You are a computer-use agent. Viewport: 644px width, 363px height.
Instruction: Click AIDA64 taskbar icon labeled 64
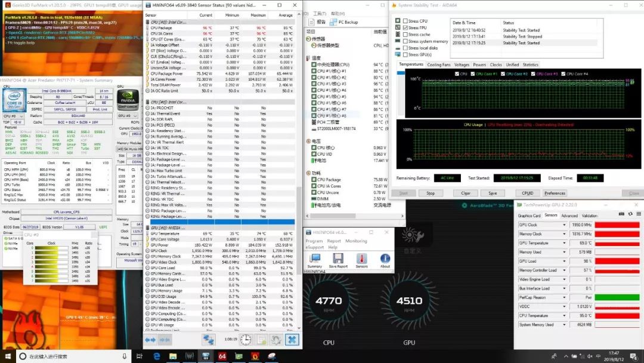coord(222,356)
